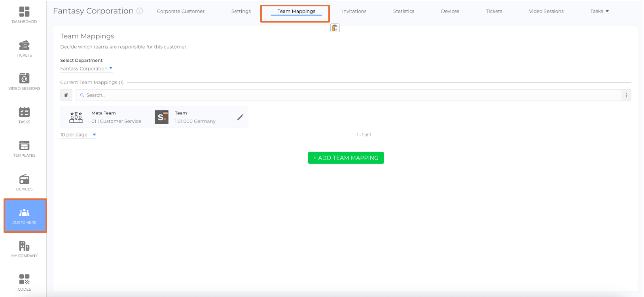Open the three-dot search options menu
The width and height of the screenshot is (644, 297).
click(626, 95)
